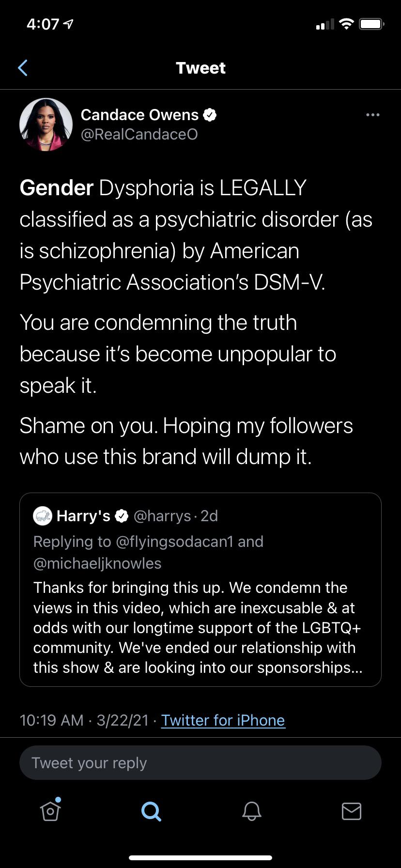Switch to the Search tab
Viewport: 401px width, 868px height.
pyautogui.click(x=151, y=811)
